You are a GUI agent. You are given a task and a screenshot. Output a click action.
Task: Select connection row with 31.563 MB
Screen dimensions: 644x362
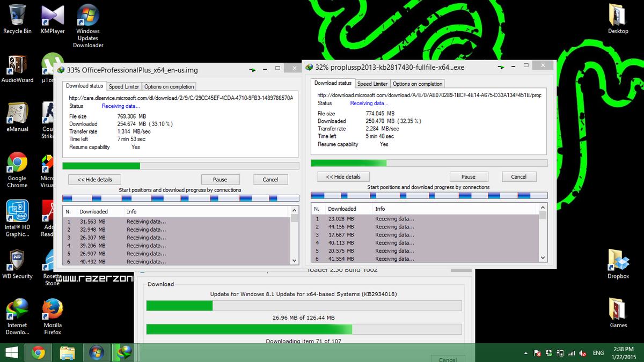pos(177,221)
